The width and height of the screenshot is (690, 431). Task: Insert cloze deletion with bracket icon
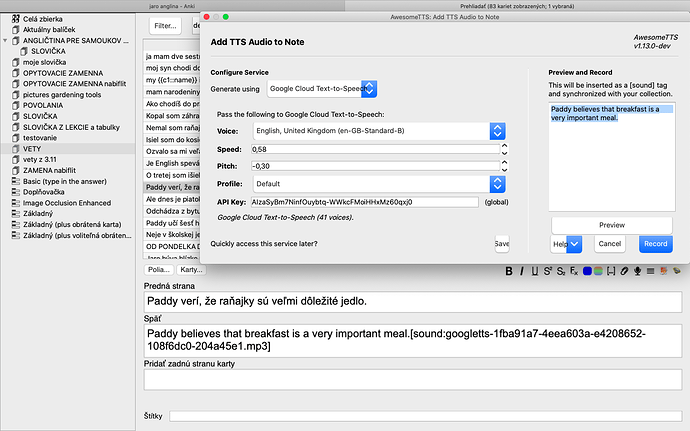coord(611,271)
